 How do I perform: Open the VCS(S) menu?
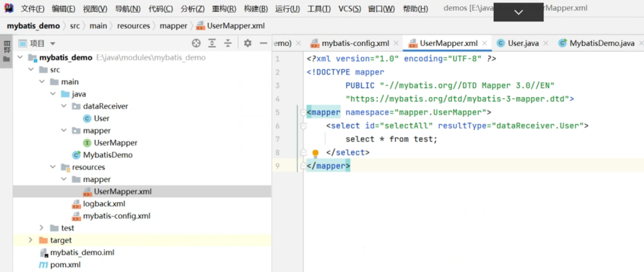coord(350,9)
